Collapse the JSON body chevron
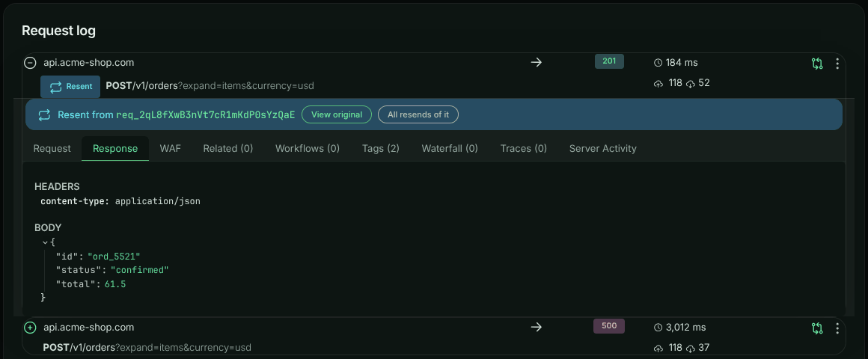 click(x=46, y=242)
